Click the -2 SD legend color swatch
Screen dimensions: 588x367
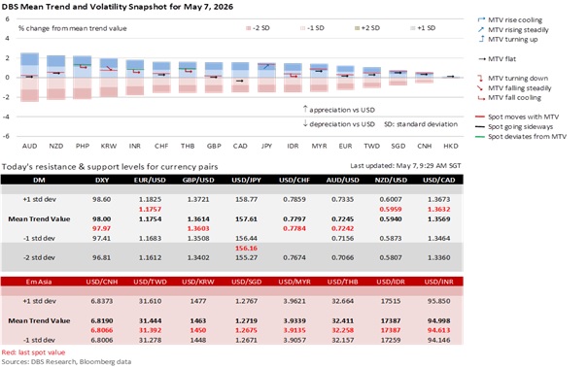pos(248,28)
